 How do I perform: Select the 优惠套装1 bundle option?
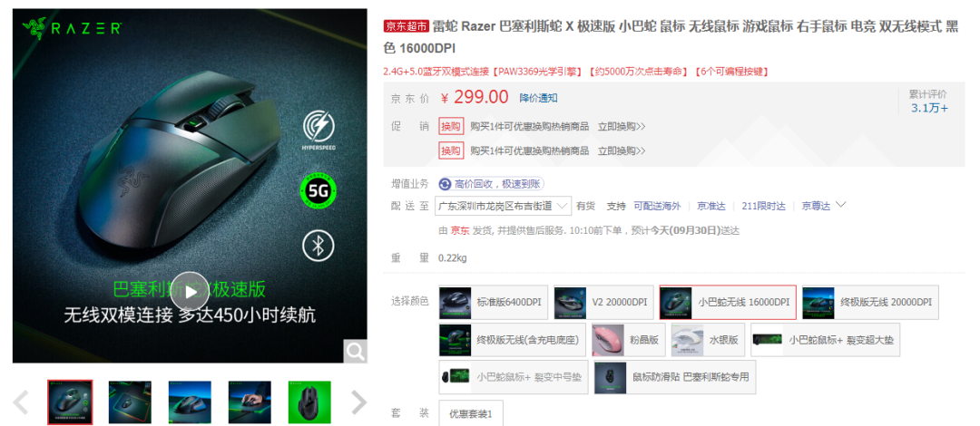[x=471, y=413]
